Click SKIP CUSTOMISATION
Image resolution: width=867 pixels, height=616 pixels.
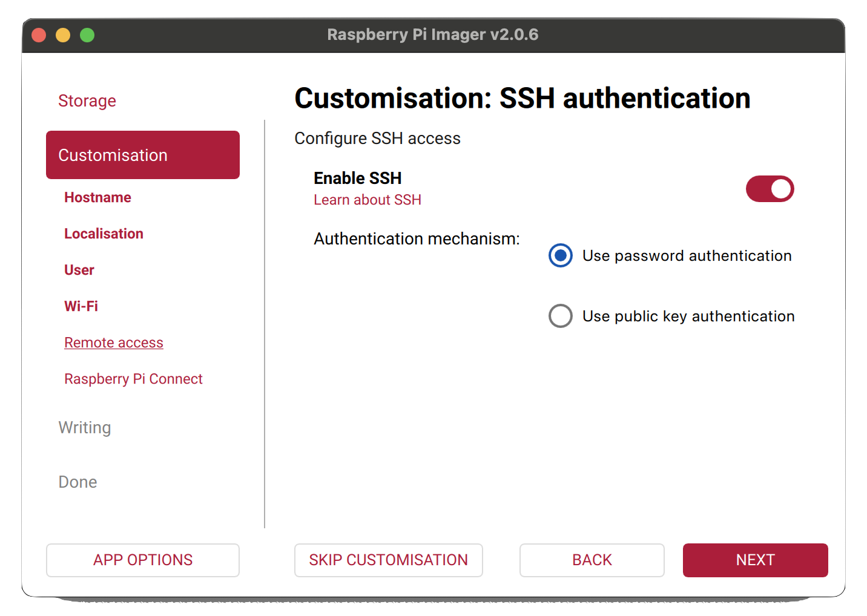click(x=388, y=560)
